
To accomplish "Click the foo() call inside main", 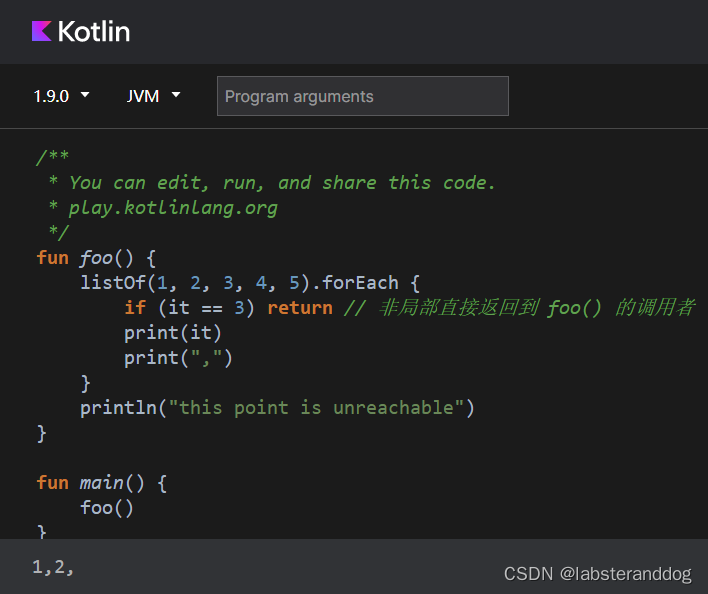I will pos(107,508).
